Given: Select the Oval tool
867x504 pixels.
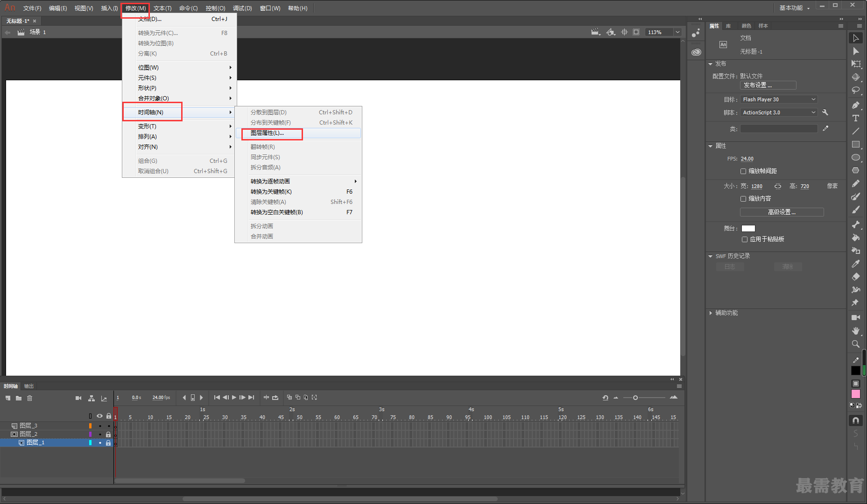Looking at the screenshot, I should (x=855, y=157).
